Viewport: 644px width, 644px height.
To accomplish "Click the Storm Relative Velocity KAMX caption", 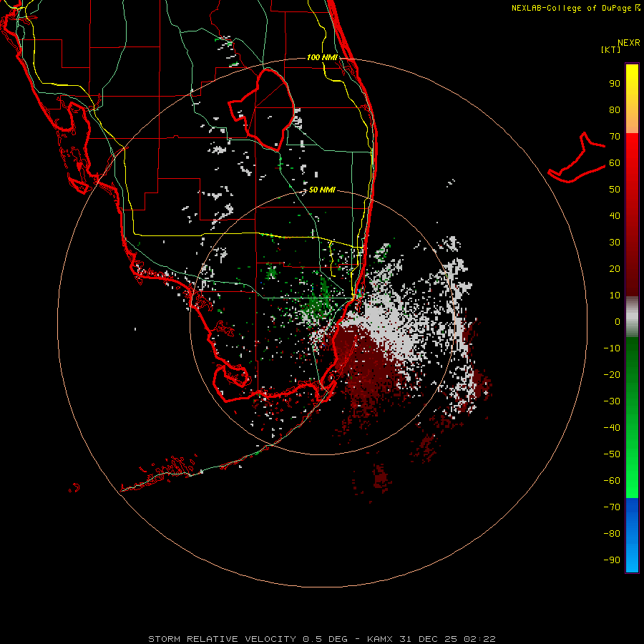I will [322, 639].
